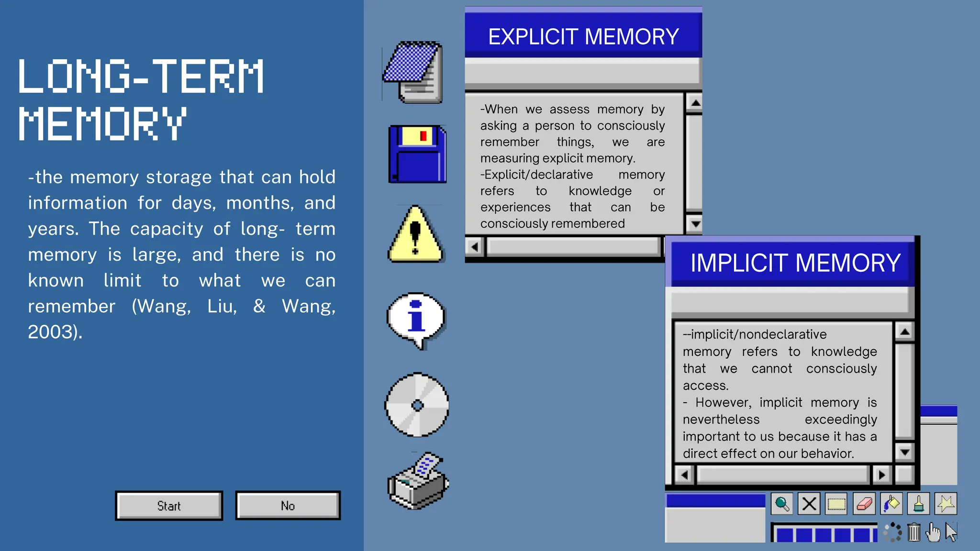This screenshot has height=551, width=980.
Task: Select the magnifying glass zoom tool
Action: [782, 504]
